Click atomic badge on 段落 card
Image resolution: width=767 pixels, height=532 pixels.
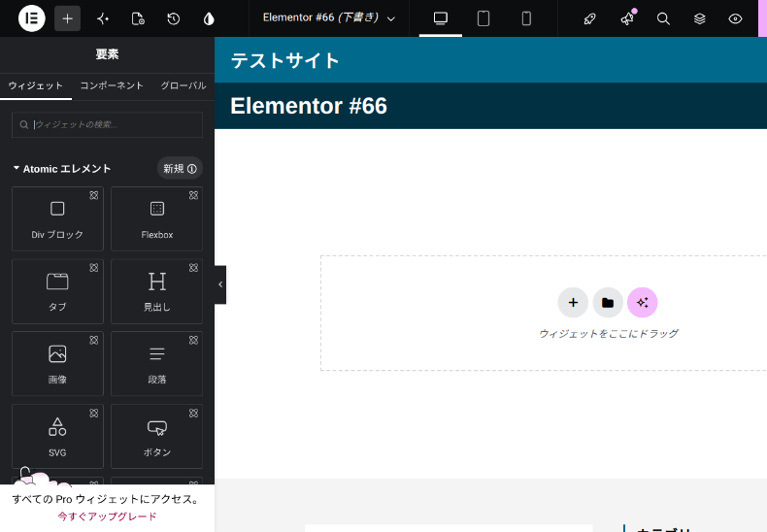[x=194, y=340]
